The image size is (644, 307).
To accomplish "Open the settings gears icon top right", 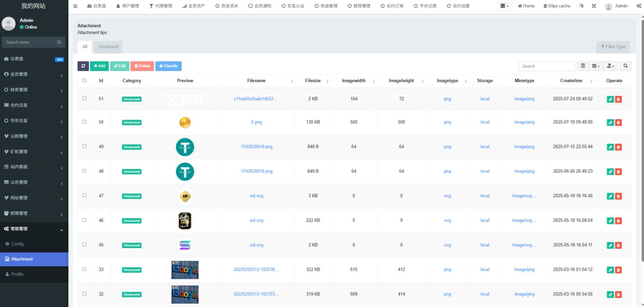I will tap(638, 6).
